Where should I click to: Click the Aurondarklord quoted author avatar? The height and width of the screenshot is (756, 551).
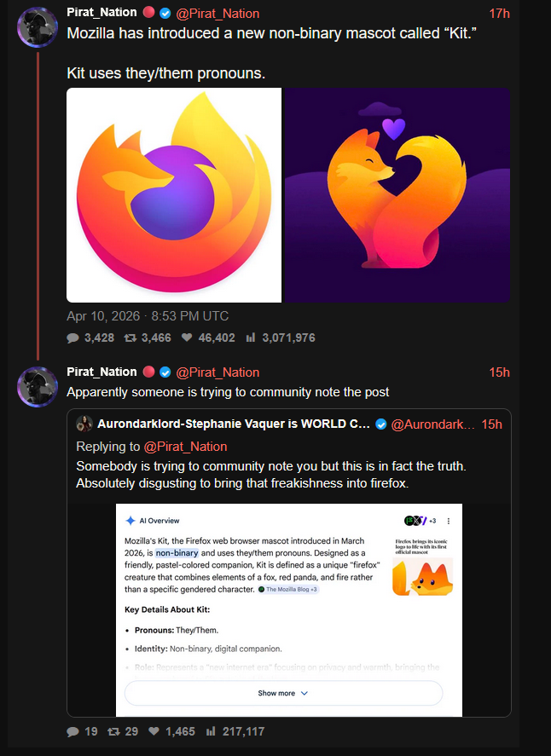(84, 424)
